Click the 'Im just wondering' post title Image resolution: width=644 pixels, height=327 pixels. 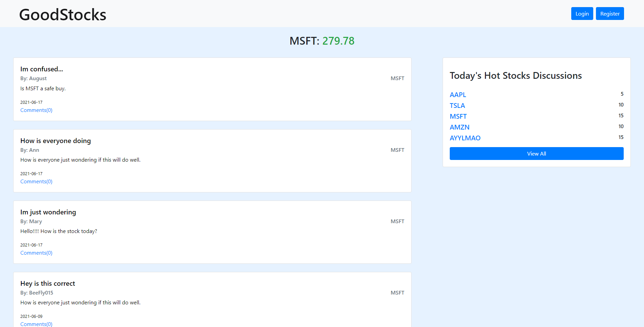coord(48,212)
